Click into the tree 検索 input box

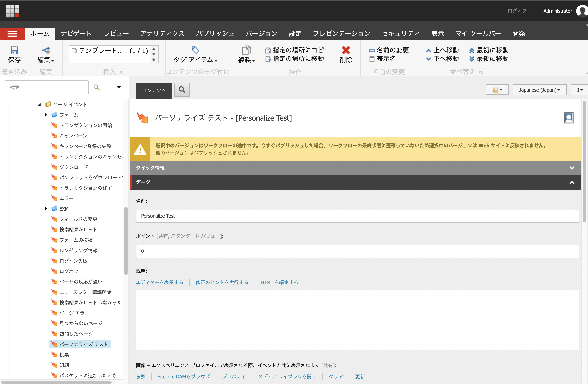pyautogui.click(x=47, y=87)
